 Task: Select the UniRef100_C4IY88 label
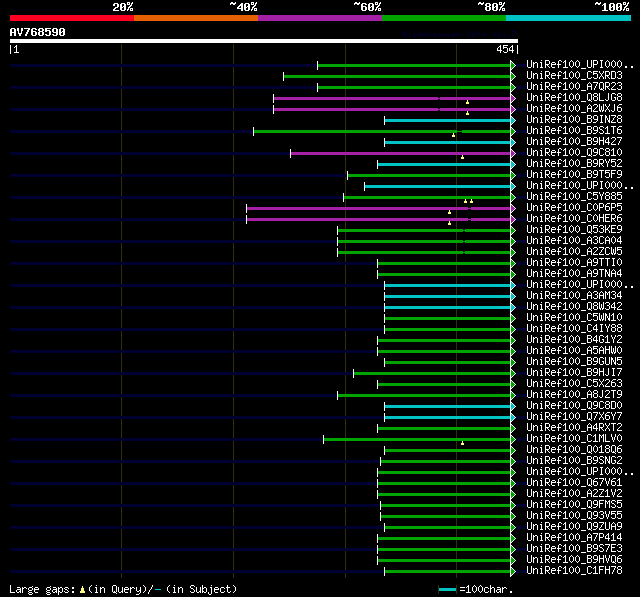coord(574,328)
